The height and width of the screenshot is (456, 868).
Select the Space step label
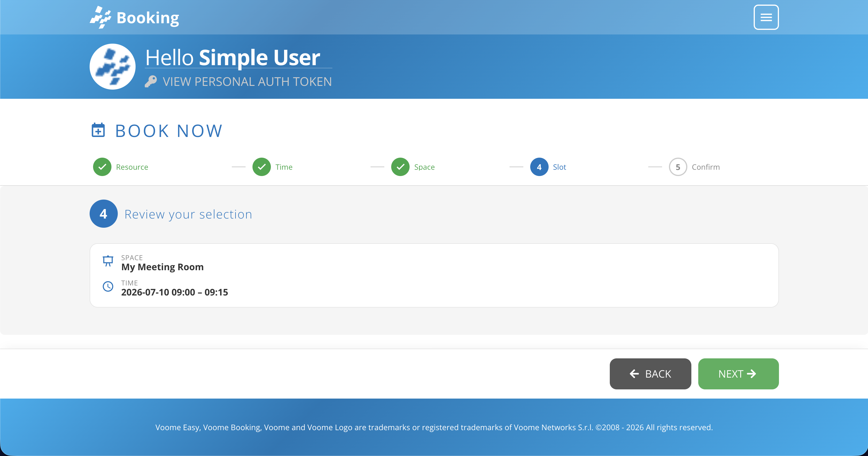point(424,167)
